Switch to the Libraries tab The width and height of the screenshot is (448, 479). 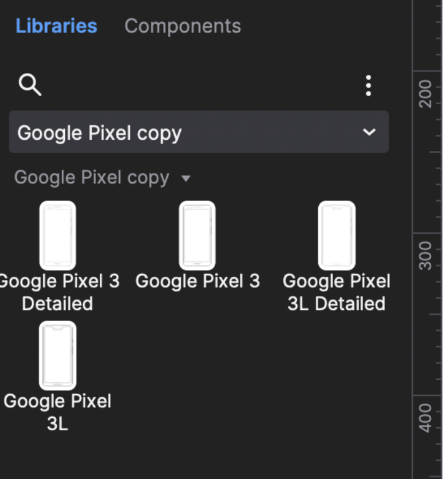point(56,26)
